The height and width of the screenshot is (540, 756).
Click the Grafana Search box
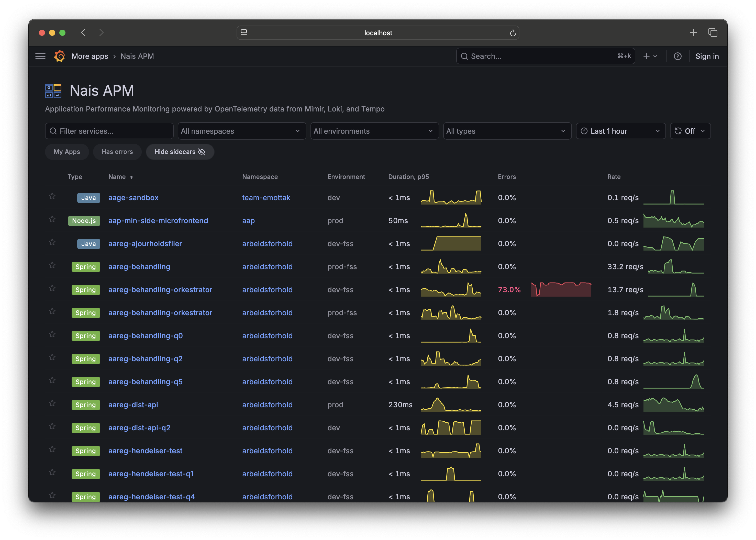[546, 56]
